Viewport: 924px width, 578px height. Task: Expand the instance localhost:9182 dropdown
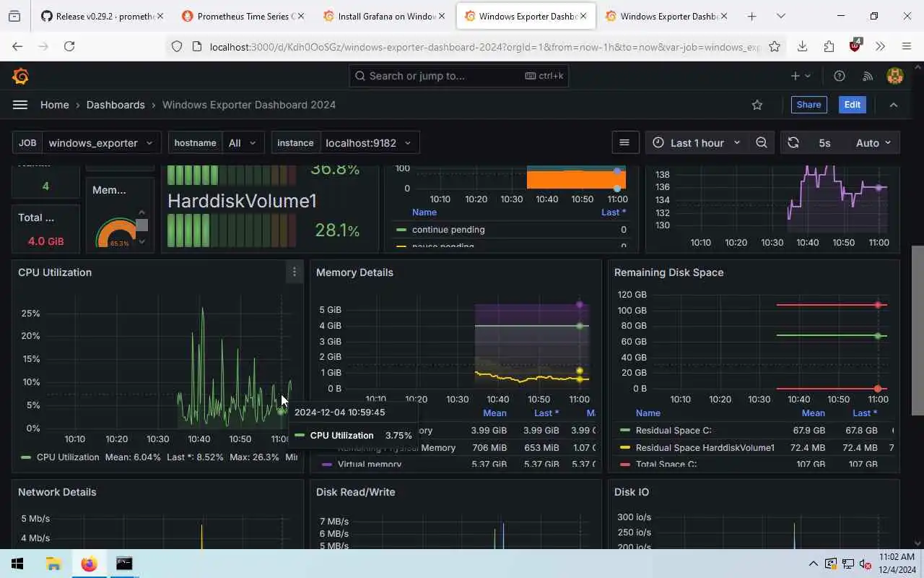click(x=368, y=142)
